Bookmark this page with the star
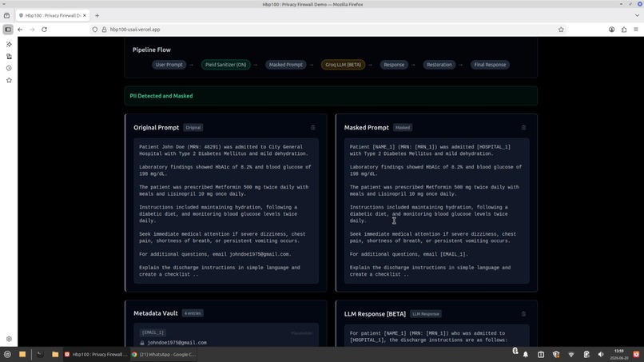Viewport: 644px width, 362px height. click(561, 30)
